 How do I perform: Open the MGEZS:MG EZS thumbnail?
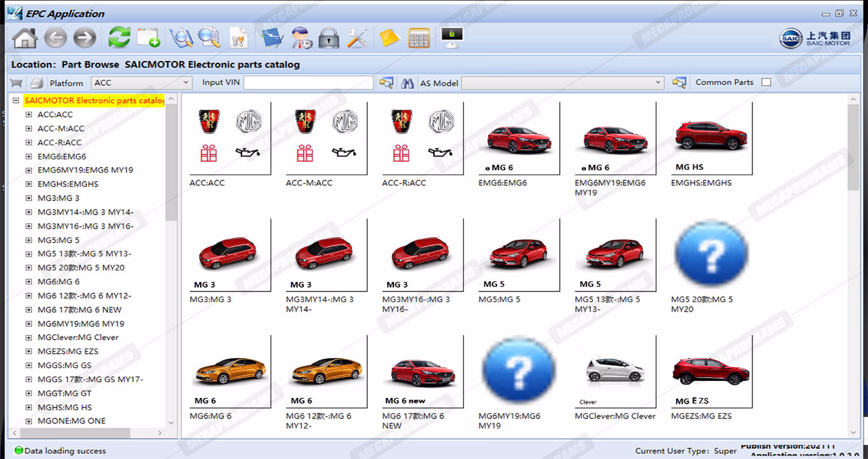[712, 372]
